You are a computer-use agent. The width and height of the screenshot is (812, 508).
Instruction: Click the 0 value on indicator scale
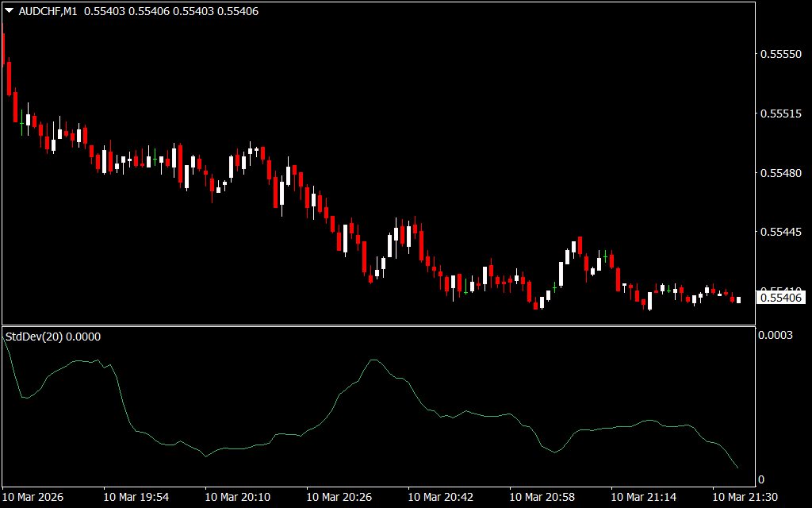tap(761, 479)
